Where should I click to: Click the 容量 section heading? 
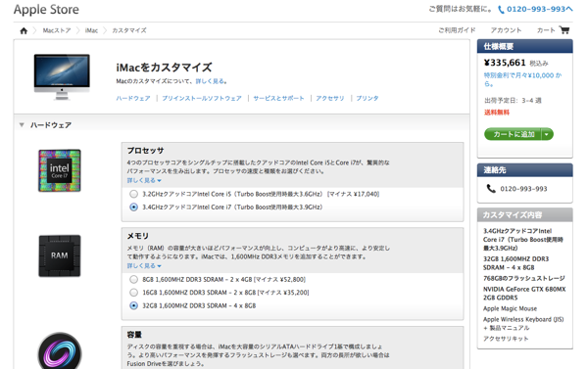point(134,335)
